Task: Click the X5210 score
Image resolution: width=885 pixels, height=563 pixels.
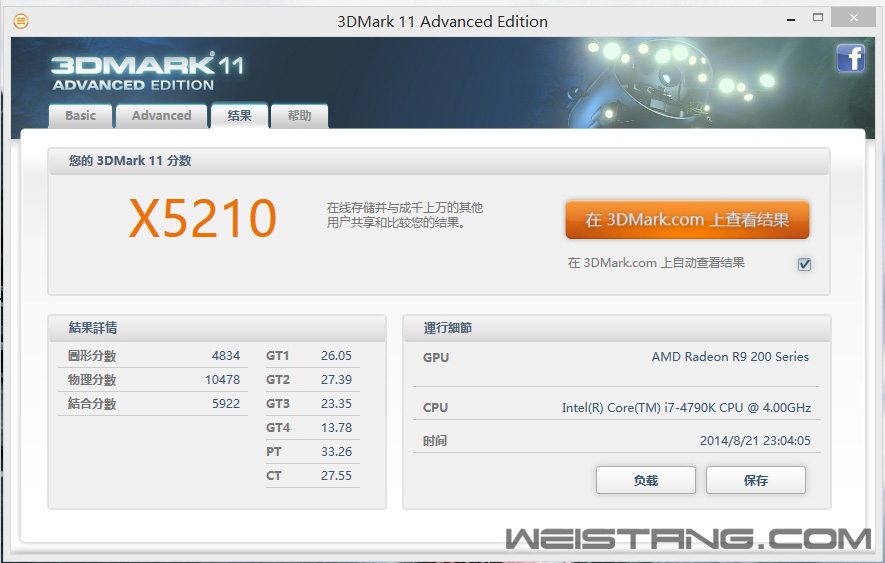Action: pos(203,219)
